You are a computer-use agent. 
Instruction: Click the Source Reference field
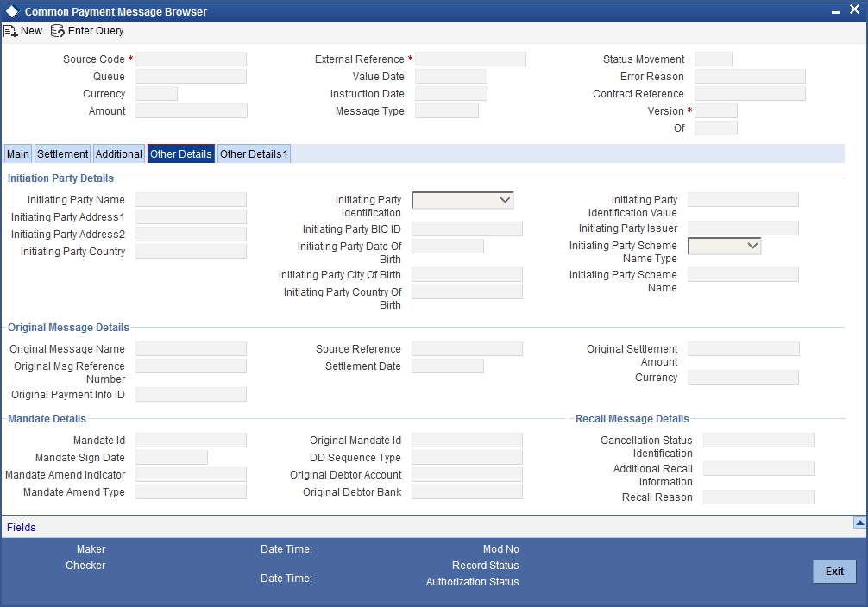pos(467,348)
